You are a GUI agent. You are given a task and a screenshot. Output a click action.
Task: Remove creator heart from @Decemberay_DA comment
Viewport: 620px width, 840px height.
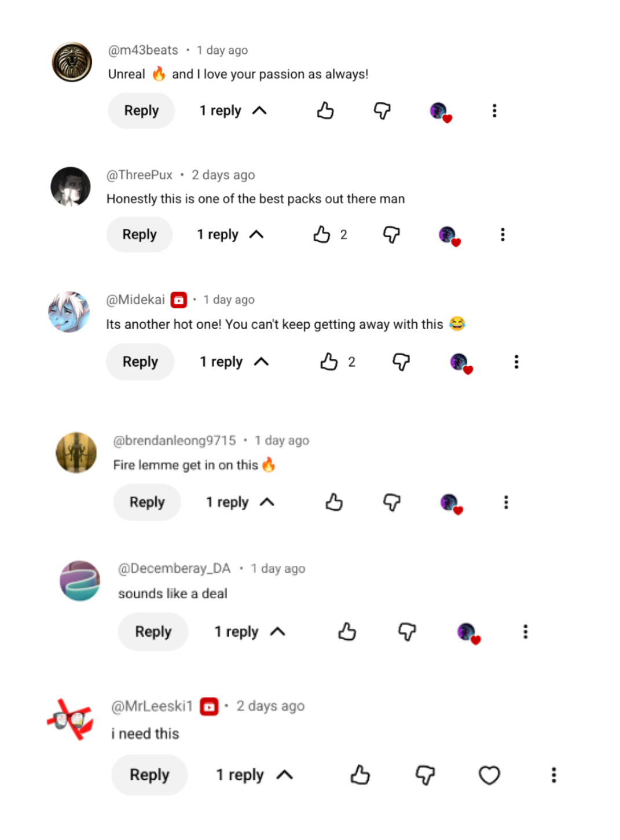pyautogui.click(x=468, y=633)
